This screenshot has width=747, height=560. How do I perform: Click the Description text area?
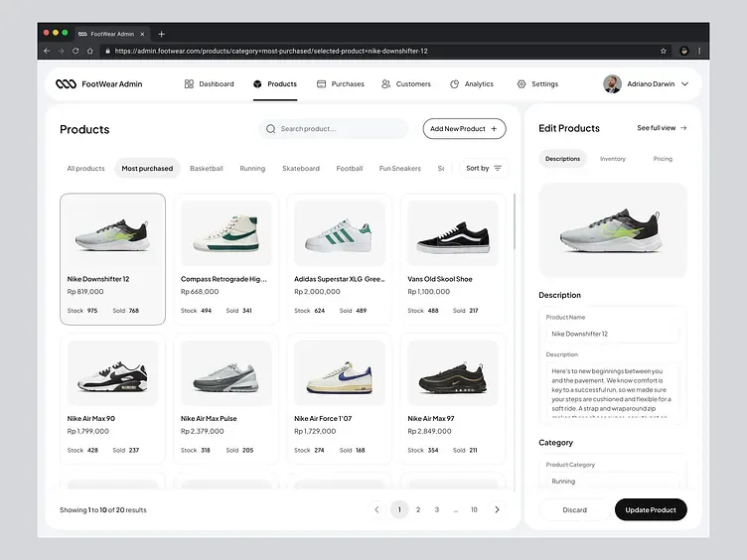point(613,390)
